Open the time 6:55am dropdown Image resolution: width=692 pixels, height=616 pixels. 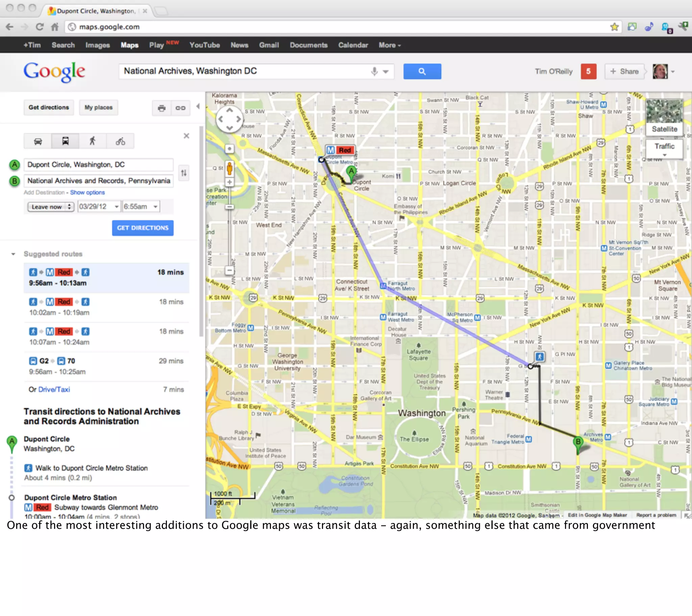141,206
